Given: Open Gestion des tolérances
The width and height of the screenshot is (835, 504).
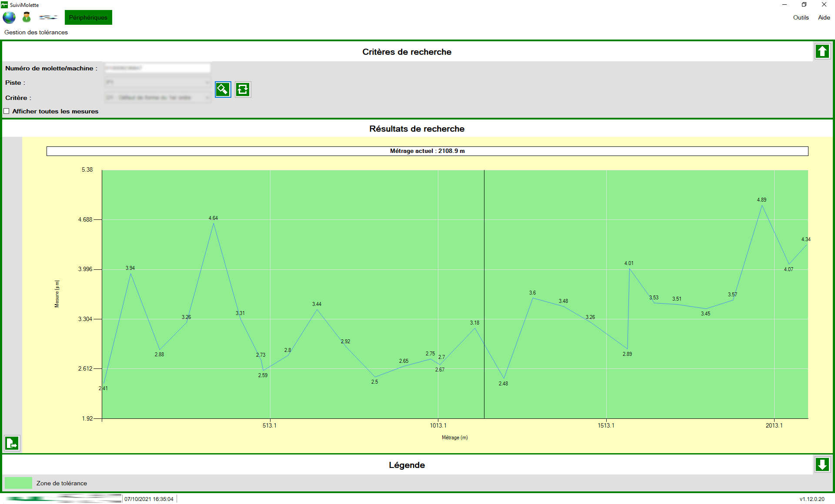Looking at the screenshot, I should pos(36,32).
